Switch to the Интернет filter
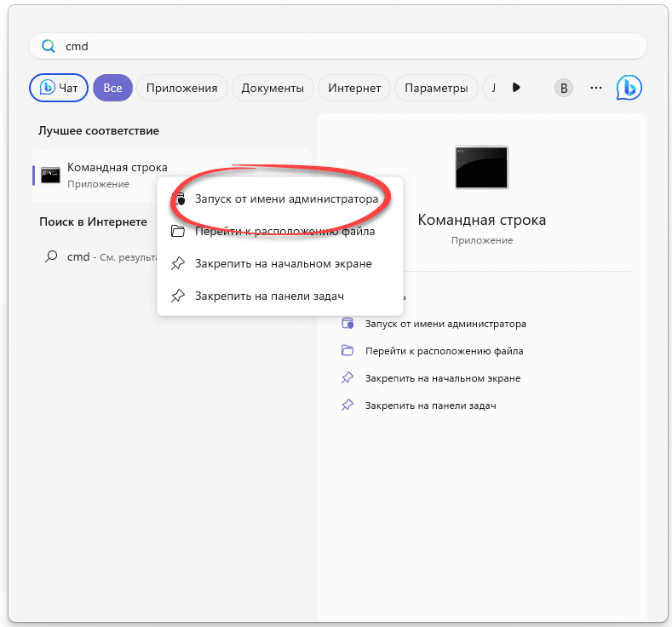 coord(354,88)
